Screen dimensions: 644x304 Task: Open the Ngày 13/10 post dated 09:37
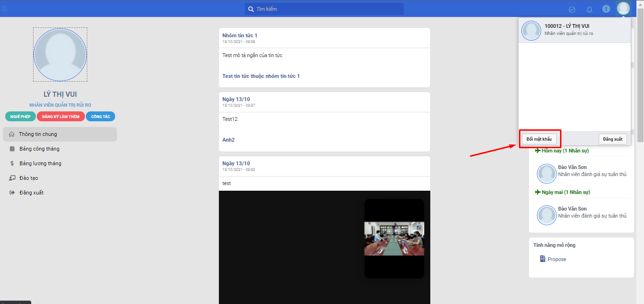pos(236,99)
